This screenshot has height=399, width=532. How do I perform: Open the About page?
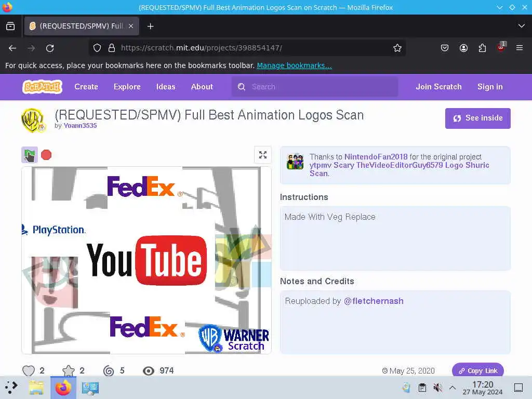(202, 87)
